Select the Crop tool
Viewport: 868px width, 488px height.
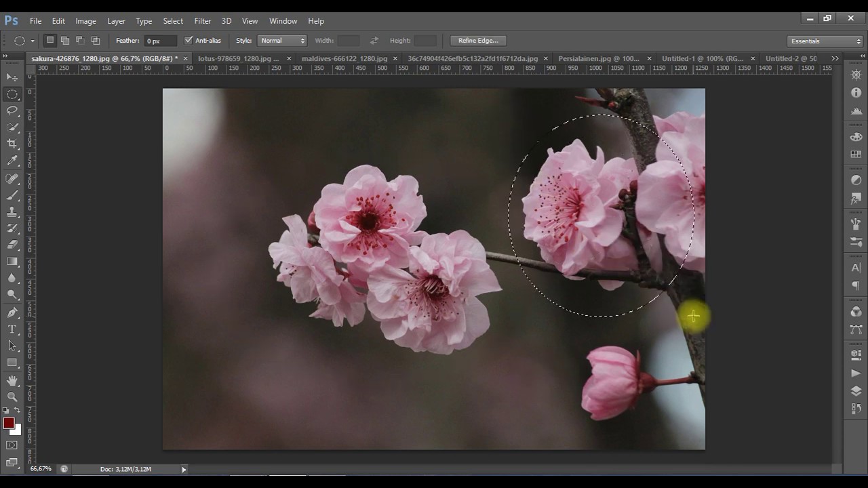click(x=12, y=144)
